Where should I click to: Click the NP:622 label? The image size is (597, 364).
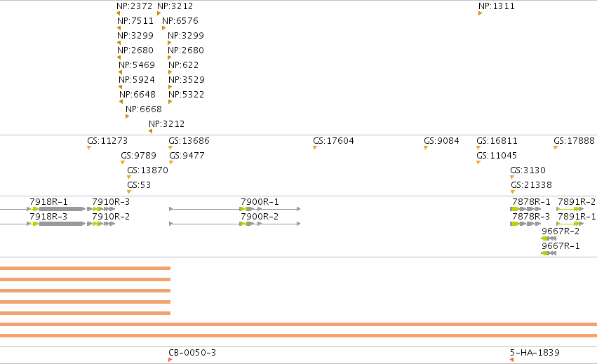(184, 65)
